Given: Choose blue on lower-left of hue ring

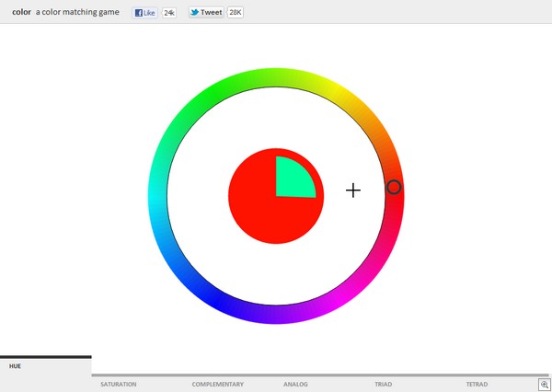Looking at the screenshot, I should coord(216,301).
